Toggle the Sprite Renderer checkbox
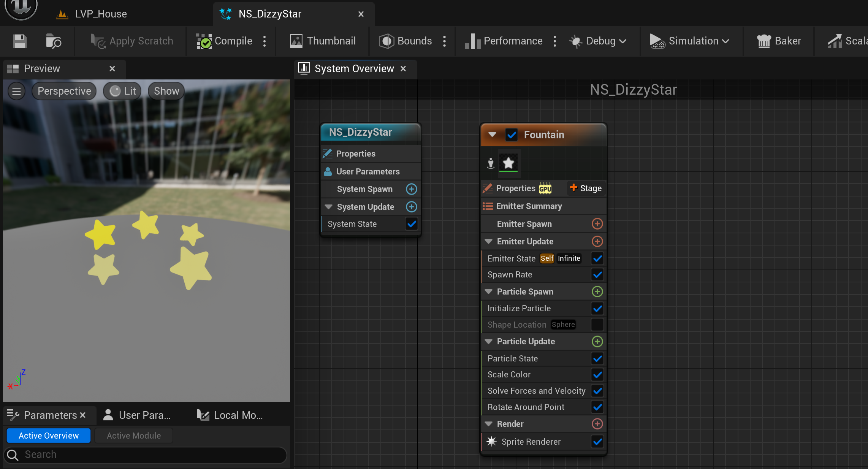 tap(597, 442)
